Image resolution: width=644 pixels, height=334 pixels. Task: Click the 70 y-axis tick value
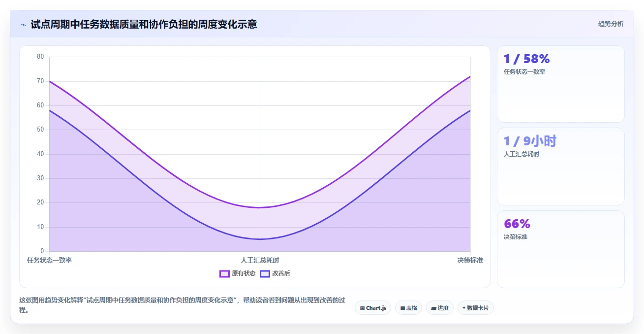pos(40,81)
